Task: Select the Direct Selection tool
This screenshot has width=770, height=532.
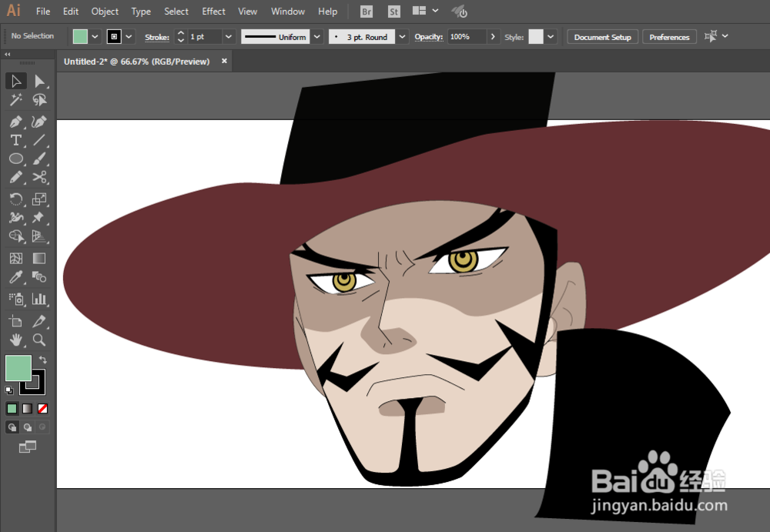Action: click(39, 81)
